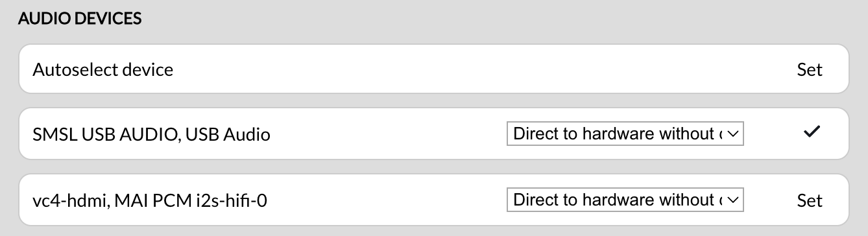Set Autoselect device as audio output

810,69
